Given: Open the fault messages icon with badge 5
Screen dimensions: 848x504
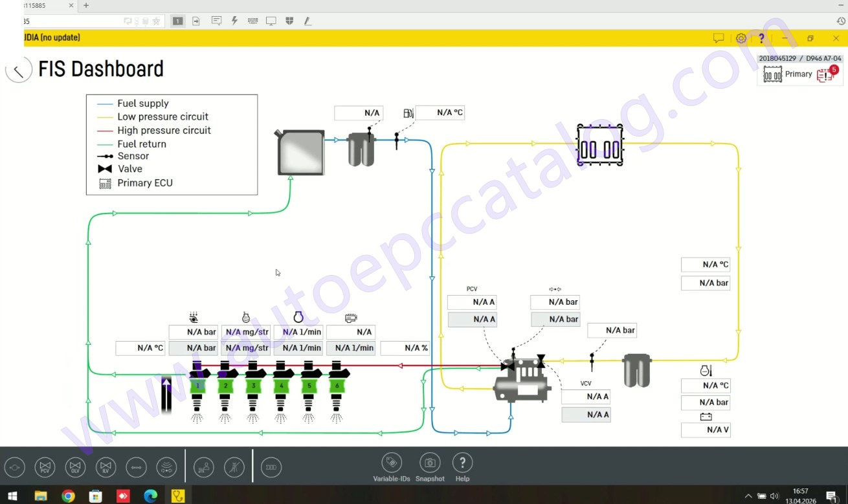Looking at the screenshot, I should click(x=826, y=74).
